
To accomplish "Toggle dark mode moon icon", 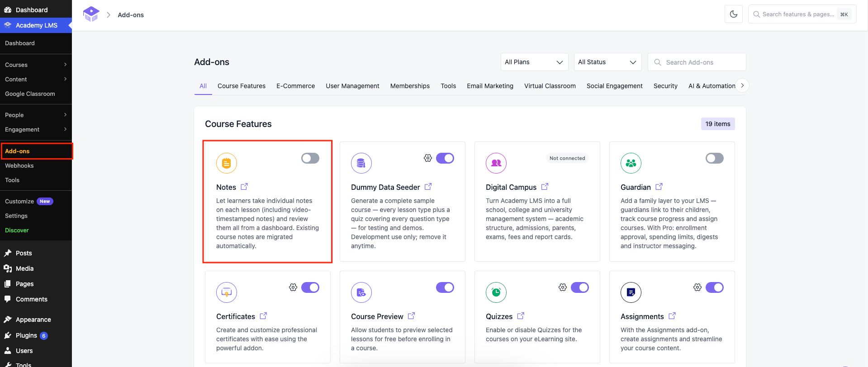I will point(734,14).
